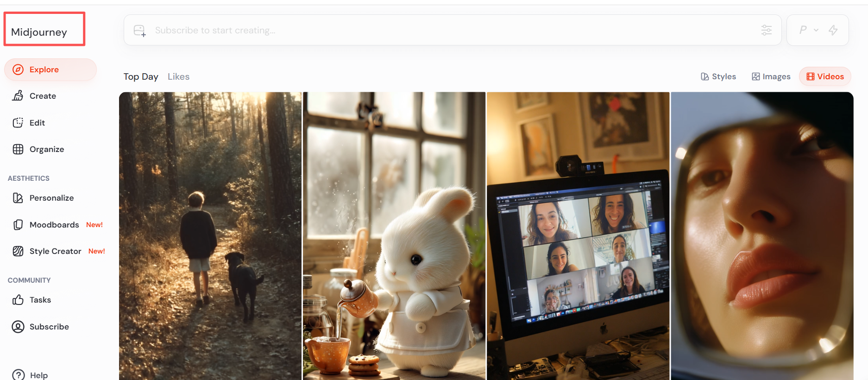Click the Moodboards icon

point(18,225)
